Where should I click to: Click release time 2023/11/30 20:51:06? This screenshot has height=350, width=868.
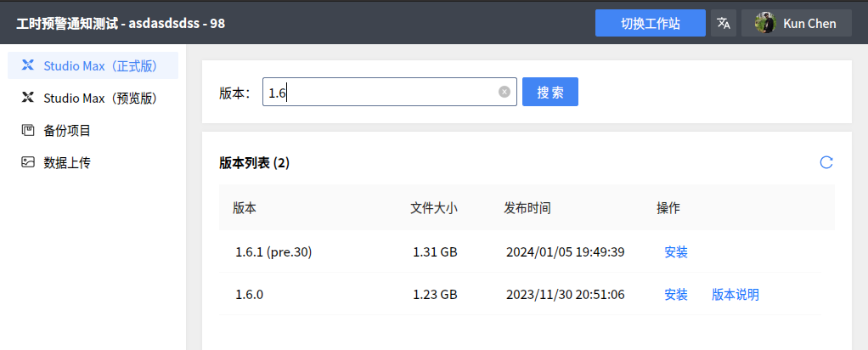565,295
